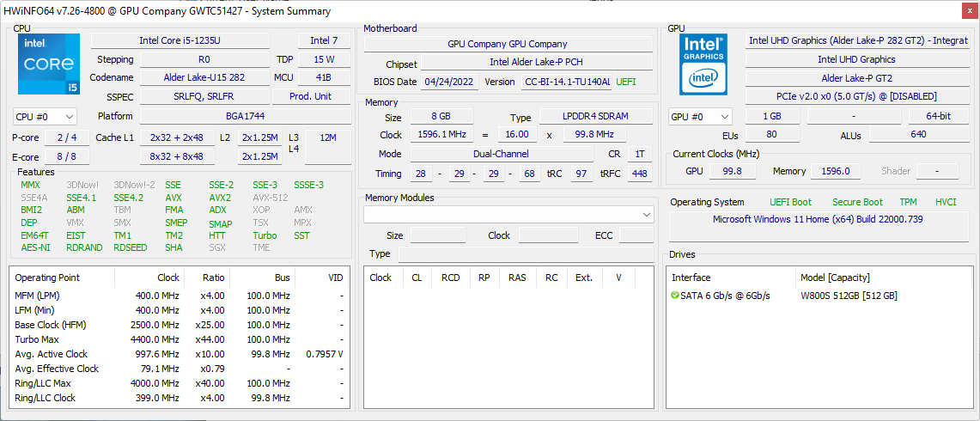Click the RCD column header
This screenshot has width=980, height=421.
451,278
